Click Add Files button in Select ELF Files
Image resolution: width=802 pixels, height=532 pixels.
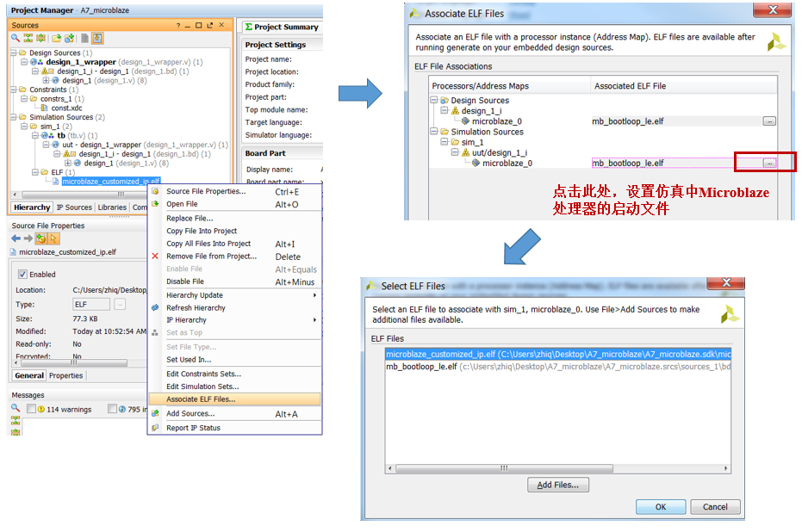coord(558,485)
